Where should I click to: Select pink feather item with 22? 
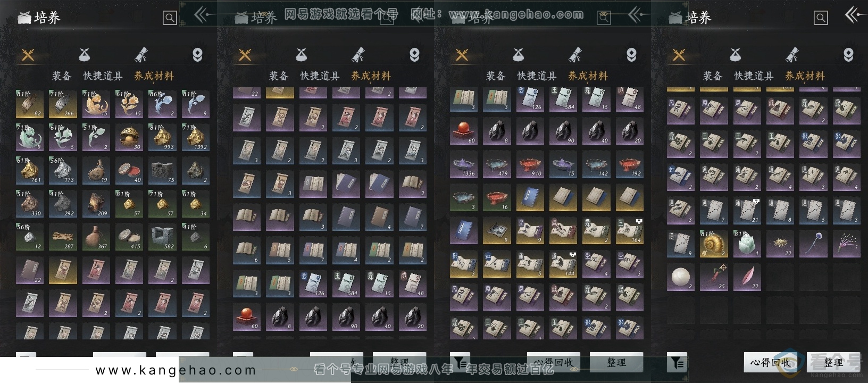747,277
